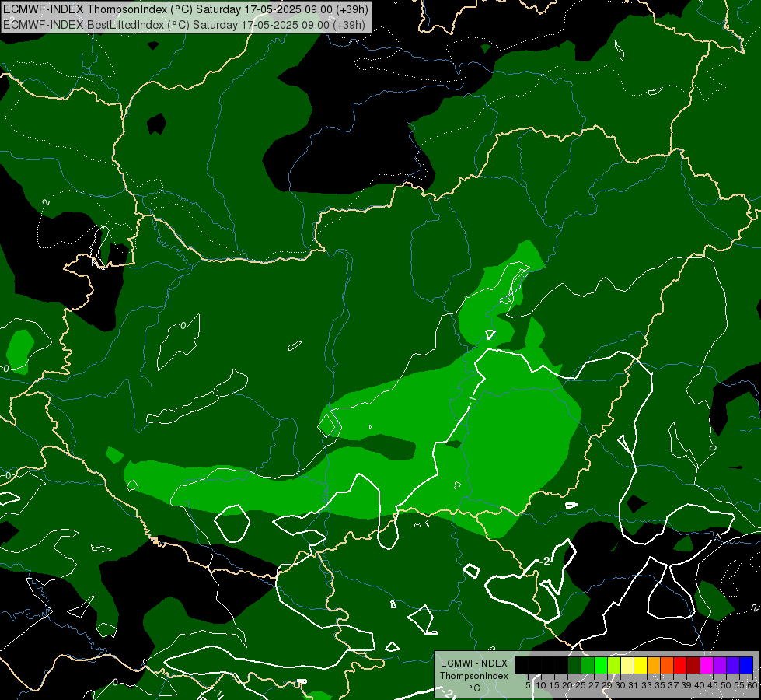Click the legend tick value 33
This screenshot has height=700, width=761.
click(647, 685)
